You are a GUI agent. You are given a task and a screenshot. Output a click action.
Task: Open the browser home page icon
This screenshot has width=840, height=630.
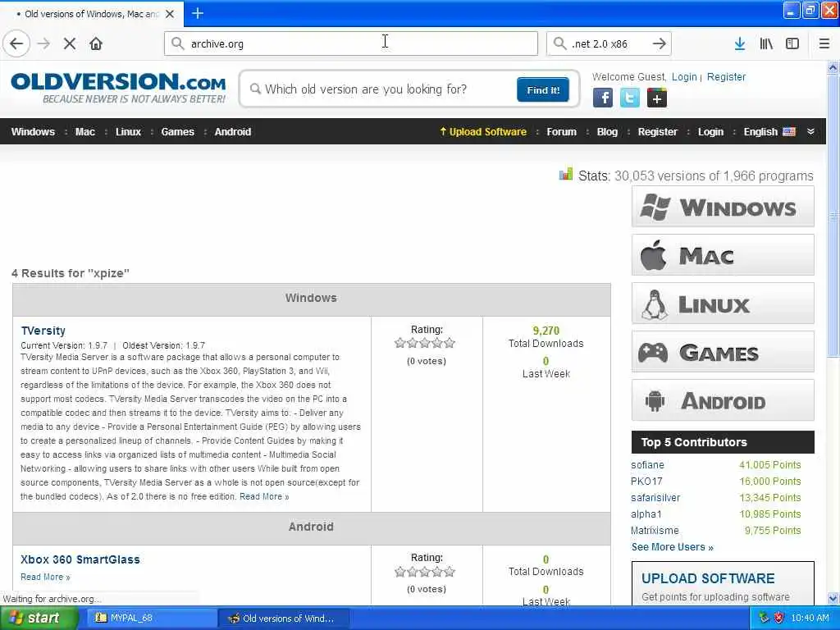(x=96, y=43)
